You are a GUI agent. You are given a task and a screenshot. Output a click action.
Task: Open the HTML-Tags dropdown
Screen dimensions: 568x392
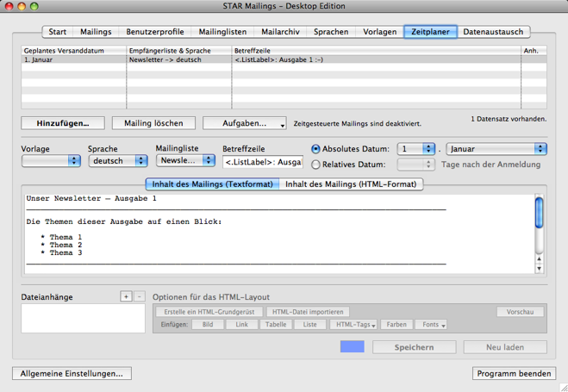(x=353, y=324)
